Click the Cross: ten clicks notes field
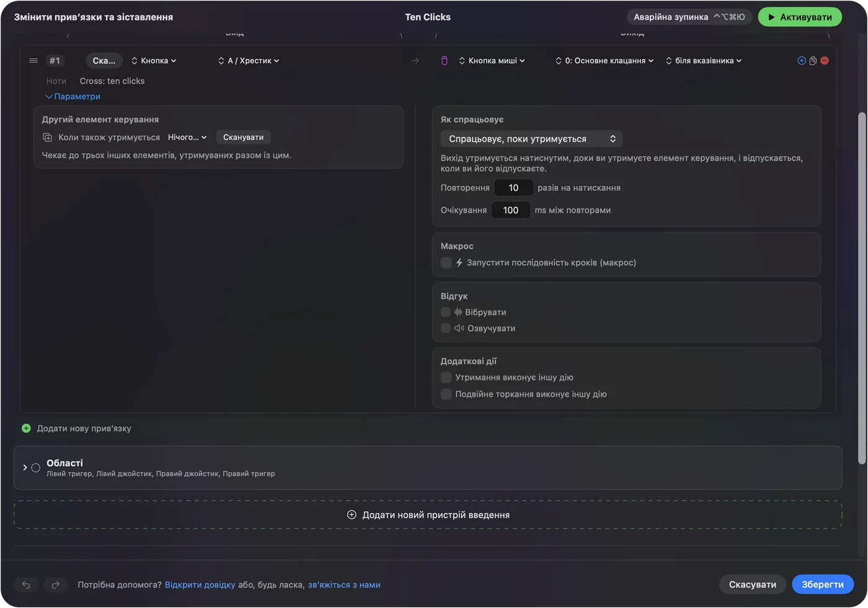 (112, 81)
